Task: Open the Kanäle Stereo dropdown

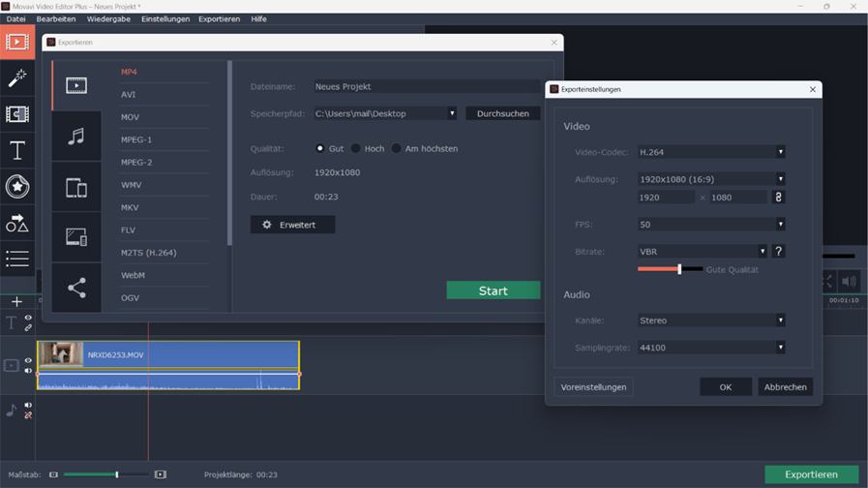Action: [711, 320]
